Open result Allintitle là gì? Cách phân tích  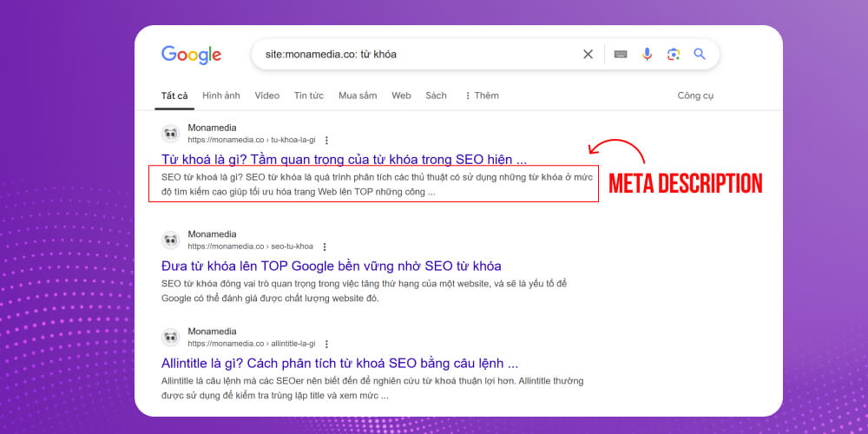339,364
